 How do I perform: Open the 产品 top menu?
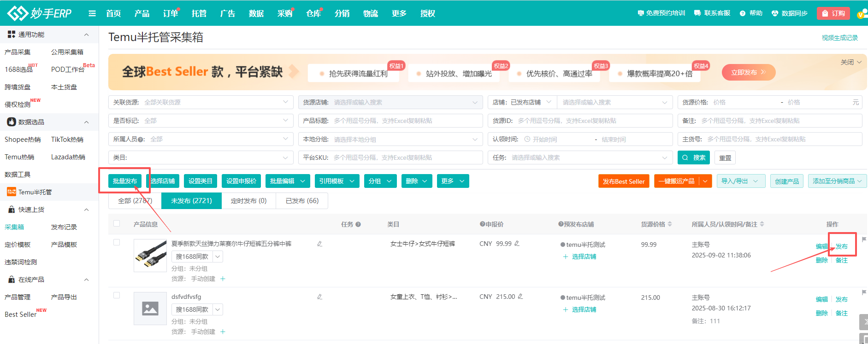(142, 13)
